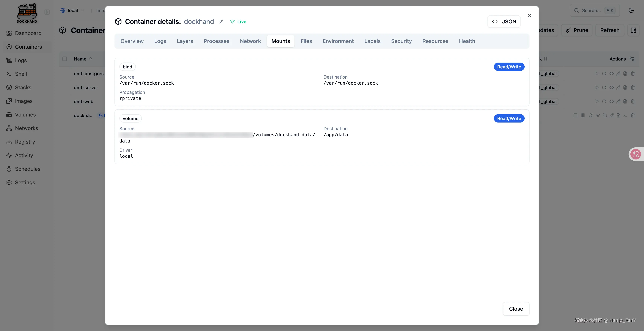
Task: Open Shell in sidebar
Action: (x=27, y=74)
